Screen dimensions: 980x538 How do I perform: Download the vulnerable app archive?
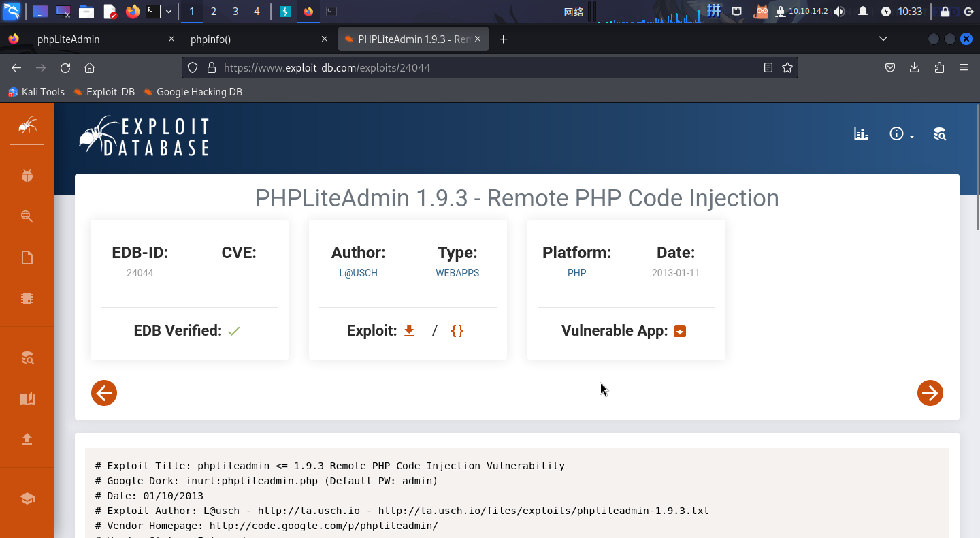click(x=680, y=331)
